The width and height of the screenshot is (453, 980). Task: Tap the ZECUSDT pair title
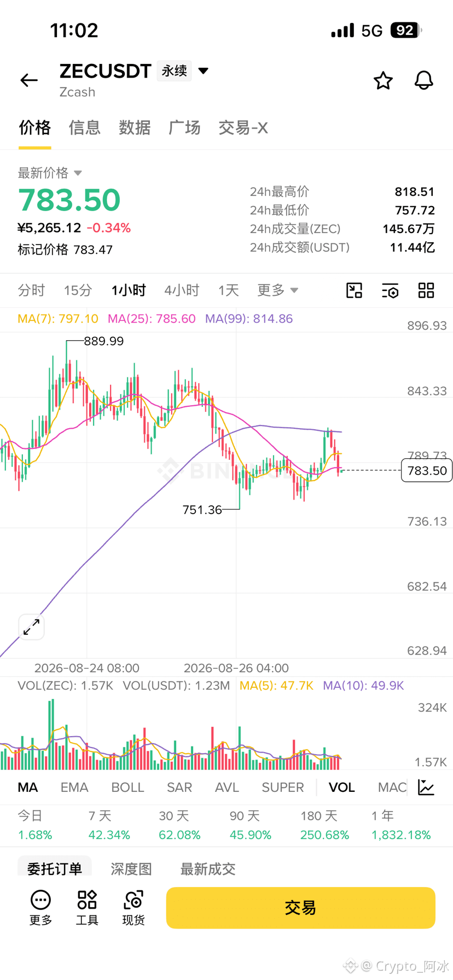[105, 71]
